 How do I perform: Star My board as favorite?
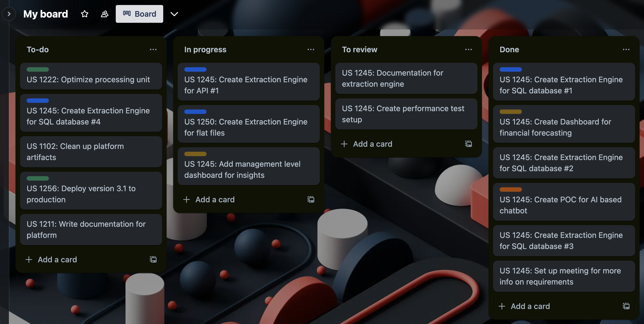click(x=85, y=14)
